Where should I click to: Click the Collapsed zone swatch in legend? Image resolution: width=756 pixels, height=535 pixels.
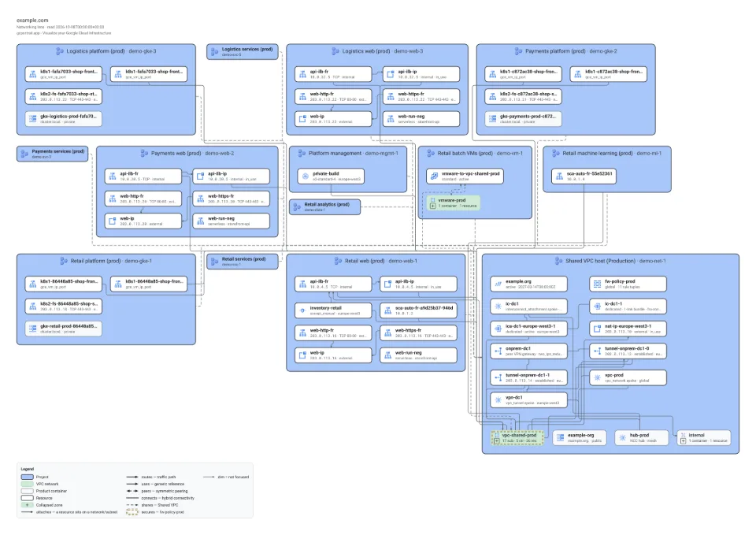pyautogui.click(x=27, y=505)
